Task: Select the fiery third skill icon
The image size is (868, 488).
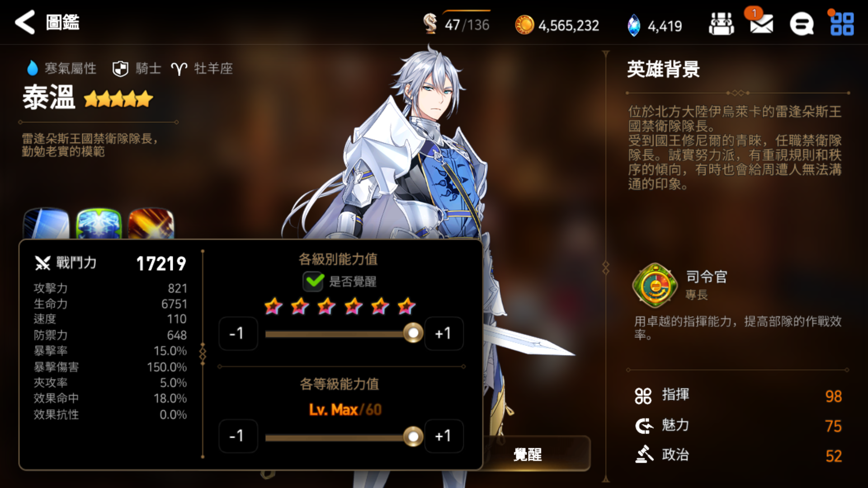Action: click(x=151, y=223)
